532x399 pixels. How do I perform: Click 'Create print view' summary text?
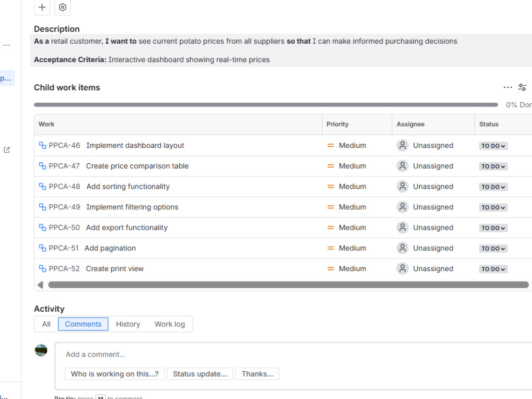coord(115,269)
